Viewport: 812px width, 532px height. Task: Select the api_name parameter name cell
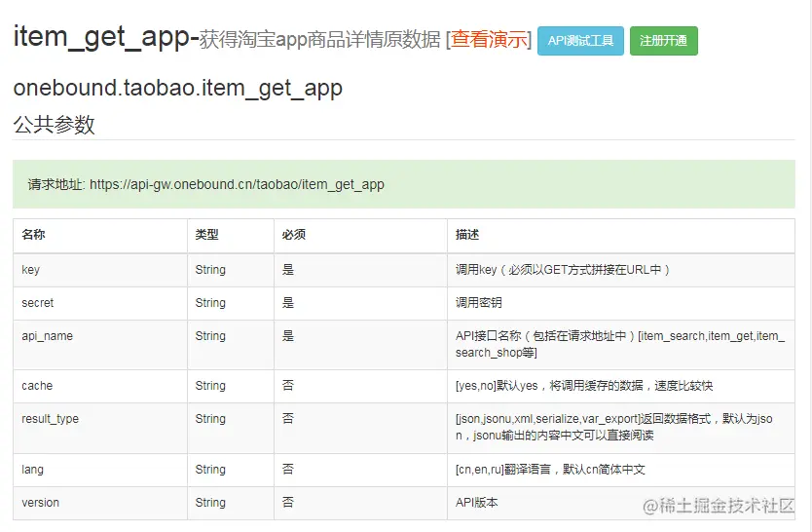[x=100, y=345]
